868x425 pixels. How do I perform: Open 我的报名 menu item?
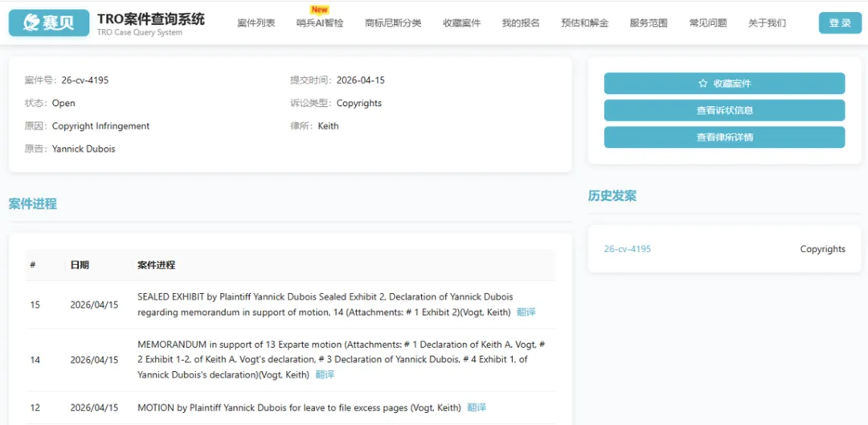pos(521,23)
